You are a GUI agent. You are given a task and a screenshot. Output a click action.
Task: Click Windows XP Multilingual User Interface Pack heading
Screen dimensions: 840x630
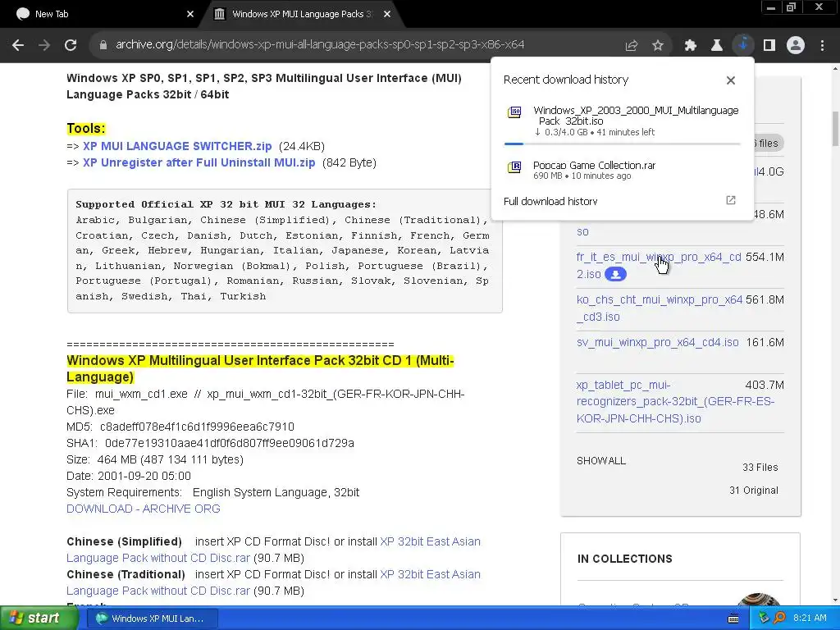click(260, 368)
